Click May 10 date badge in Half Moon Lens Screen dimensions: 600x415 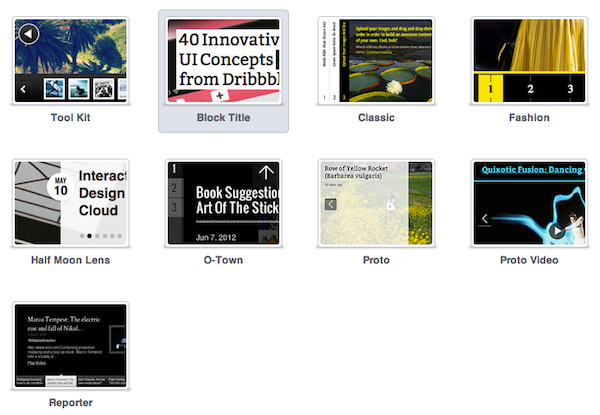pyautogui.click(x=60, y=187)
